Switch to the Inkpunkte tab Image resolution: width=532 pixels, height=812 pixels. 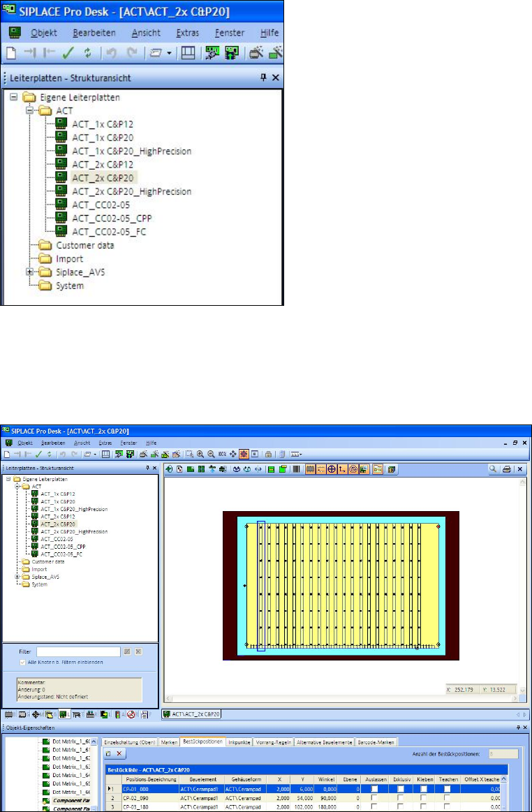(x=240, y=741)
